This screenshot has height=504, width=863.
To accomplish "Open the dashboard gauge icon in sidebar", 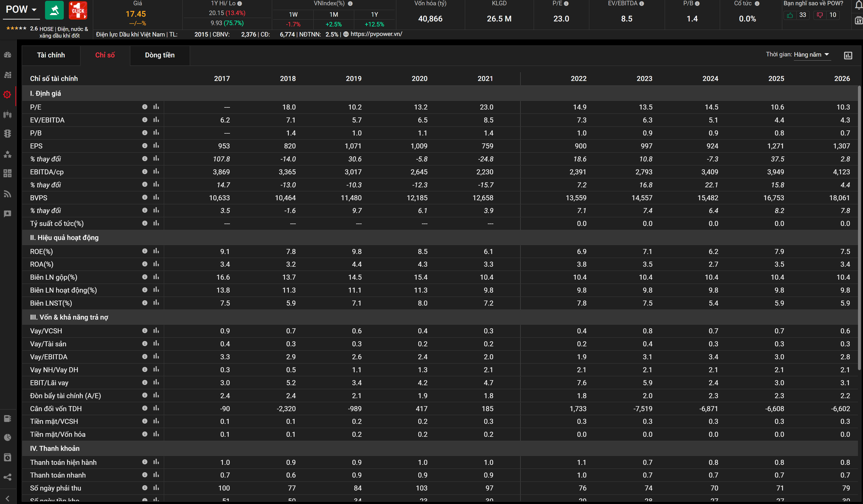I will pos(7,55).
